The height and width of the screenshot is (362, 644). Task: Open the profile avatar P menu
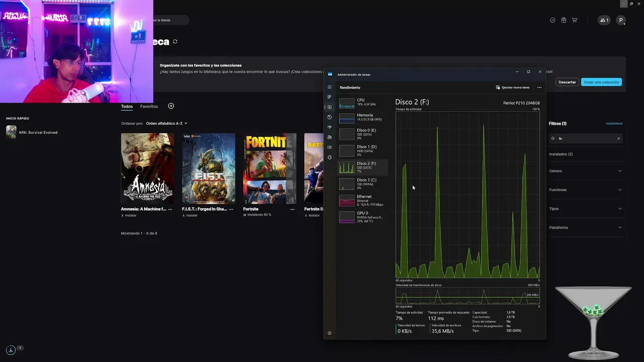[621, 21]
